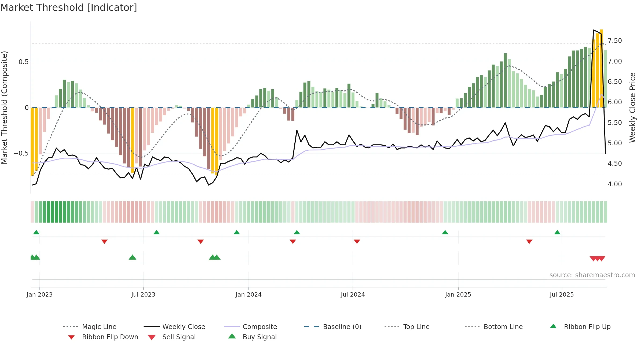Click the 7.50 price axis label

[x=615, y=41]
